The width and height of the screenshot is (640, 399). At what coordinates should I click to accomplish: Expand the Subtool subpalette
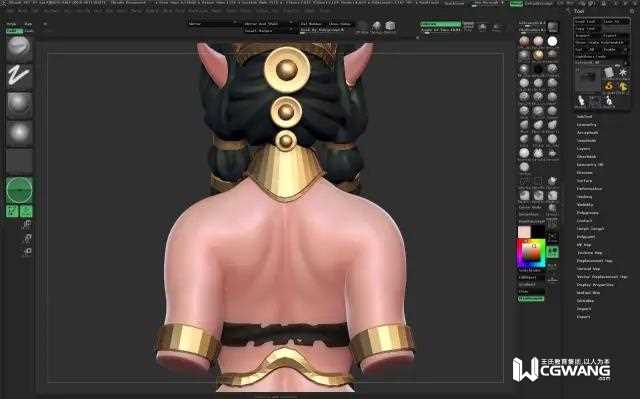584,117
